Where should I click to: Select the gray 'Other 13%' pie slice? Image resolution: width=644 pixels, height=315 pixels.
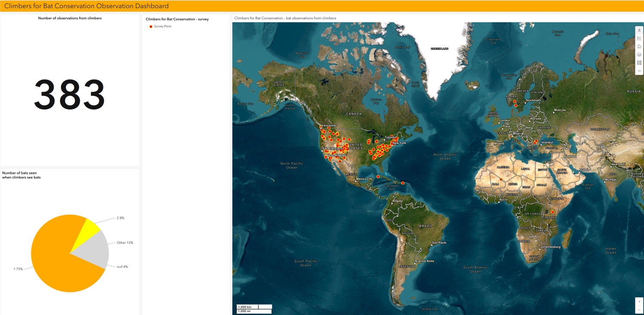pos(97,249)
